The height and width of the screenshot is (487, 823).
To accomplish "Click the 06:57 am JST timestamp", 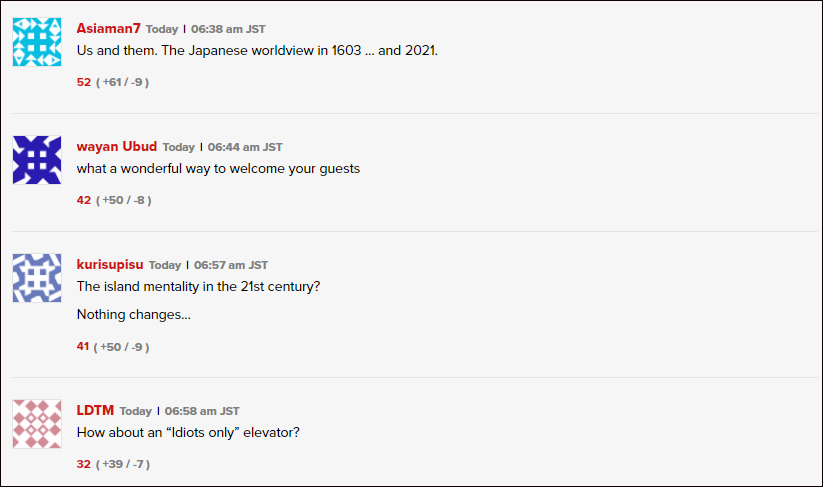I will (x=231, y=265).
